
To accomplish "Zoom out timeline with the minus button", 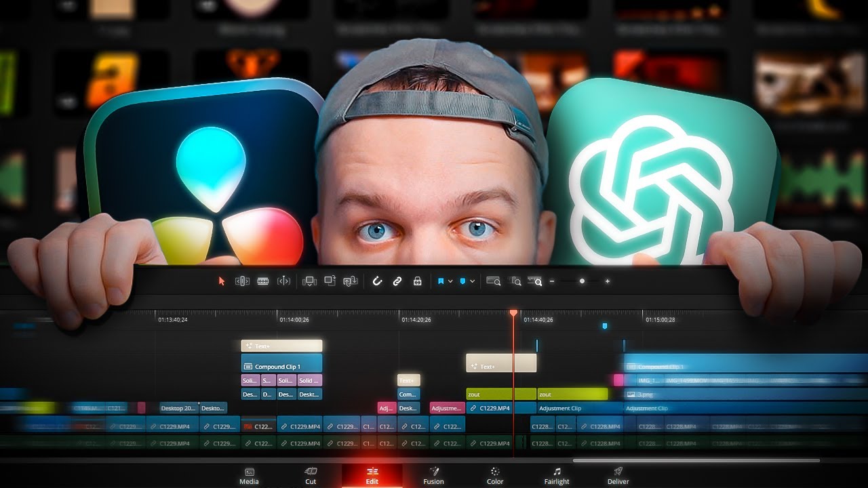I will (x=552, y=281).
